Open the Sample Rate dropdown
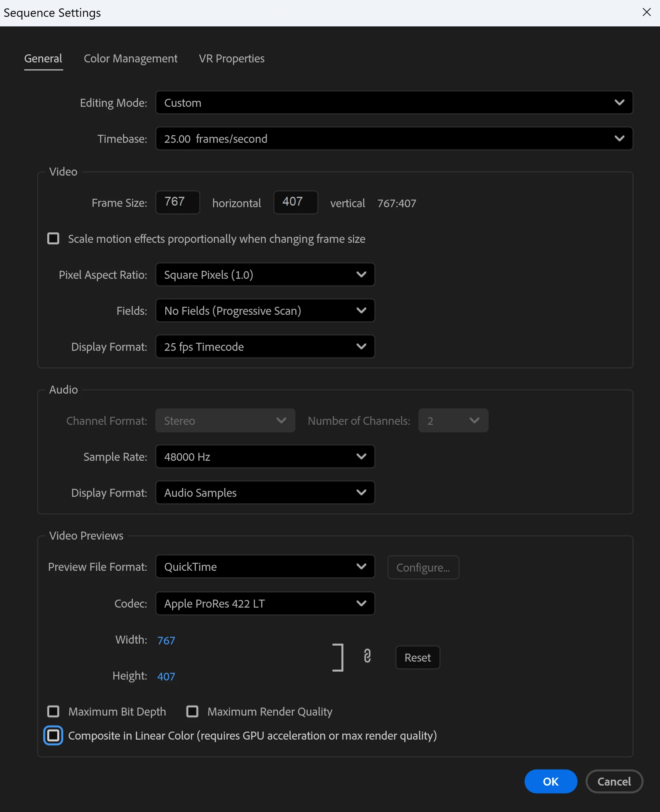 click(x=265, y=457)
